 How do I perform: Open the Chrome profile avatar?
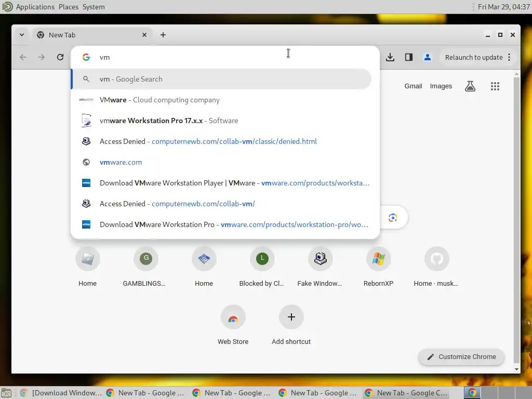(428, 57)
